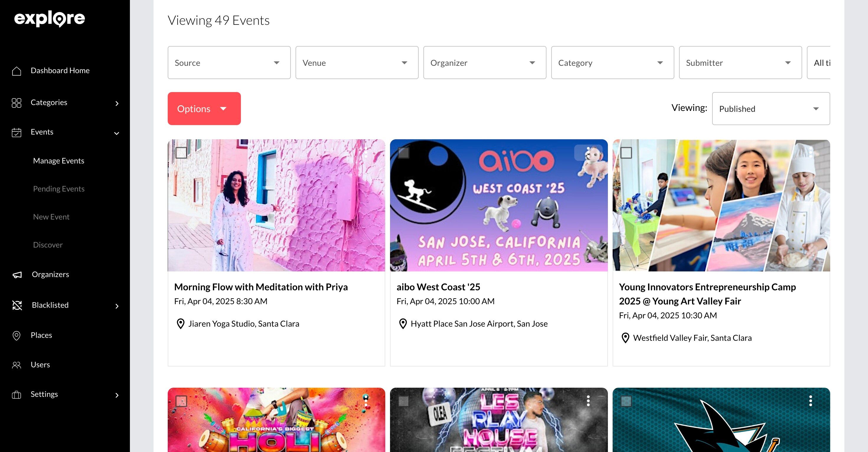Click the Users people icon

pyautogui.click(x=17, y=365)
